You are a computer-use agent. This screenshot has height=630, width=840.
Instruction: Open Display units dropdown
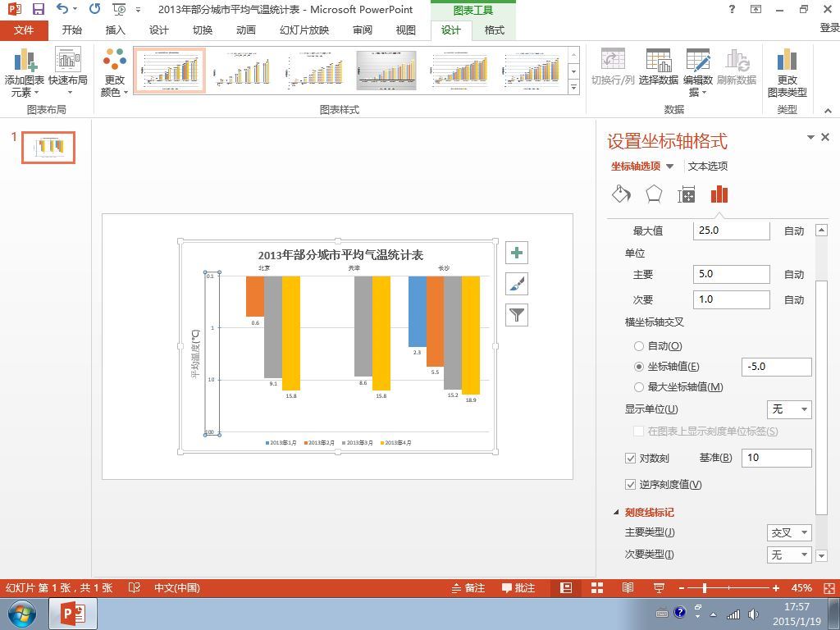pyautogui.click(x=790, y=409)
